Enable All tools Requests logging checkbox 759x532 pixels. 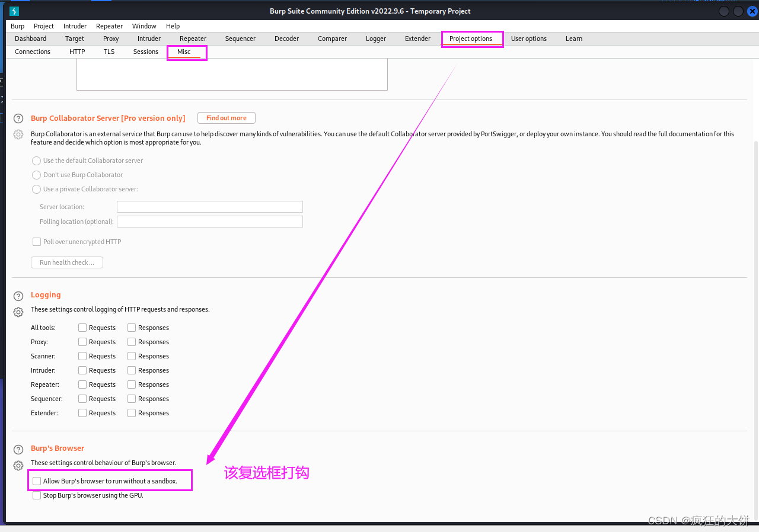click(82, 328)
